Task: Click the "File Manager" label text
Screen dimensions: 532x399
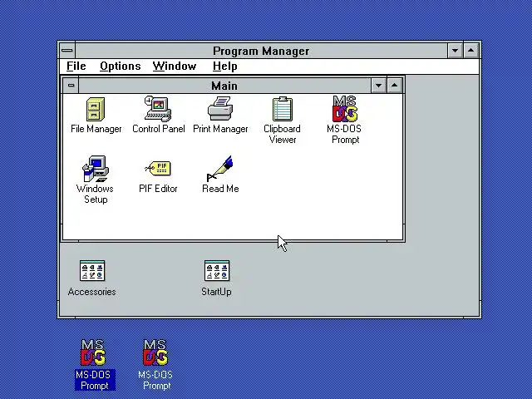Action: (96, 129)
